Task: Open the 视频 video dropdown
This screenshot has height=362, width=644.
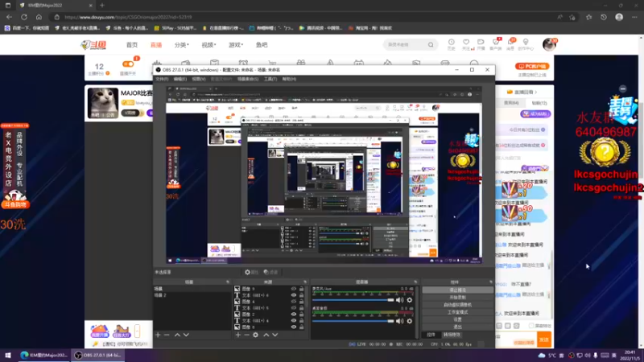Action: click(208, 45)
